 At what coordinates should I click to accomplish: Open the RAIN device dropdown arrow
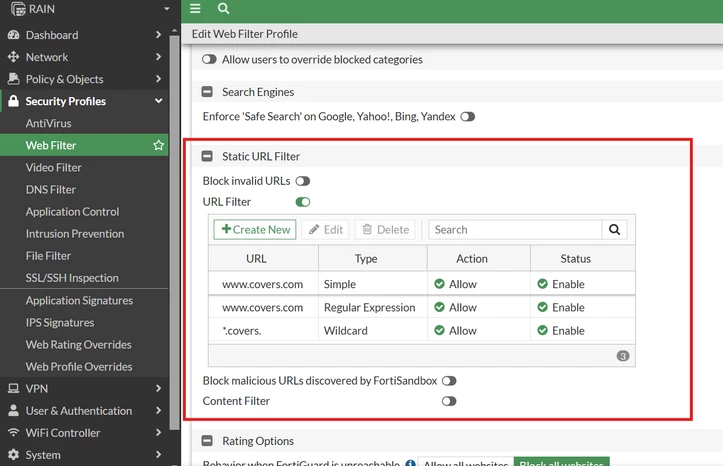coord(167,9)
